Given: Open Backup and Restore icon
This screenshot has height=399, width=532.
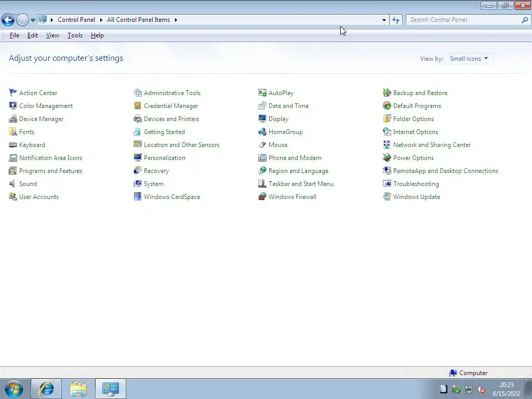Looking at the screenshot, I should (x=387, y=92).
